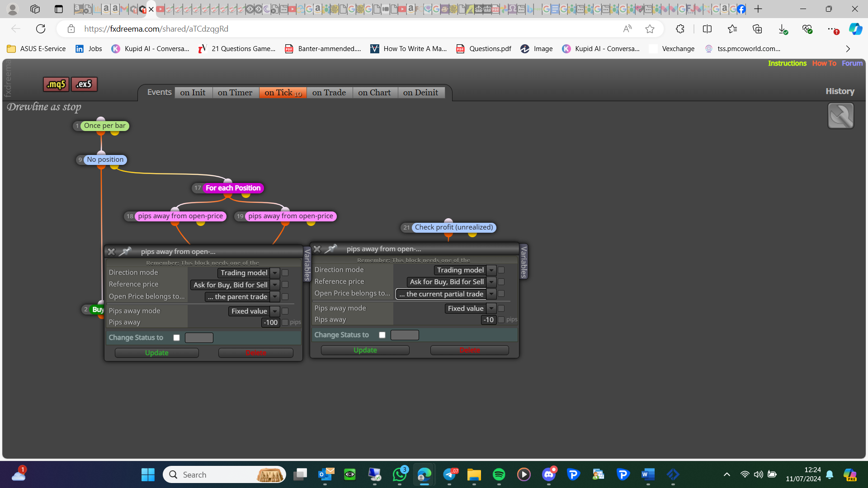Pin the left pips away dialog

point(125,251)
